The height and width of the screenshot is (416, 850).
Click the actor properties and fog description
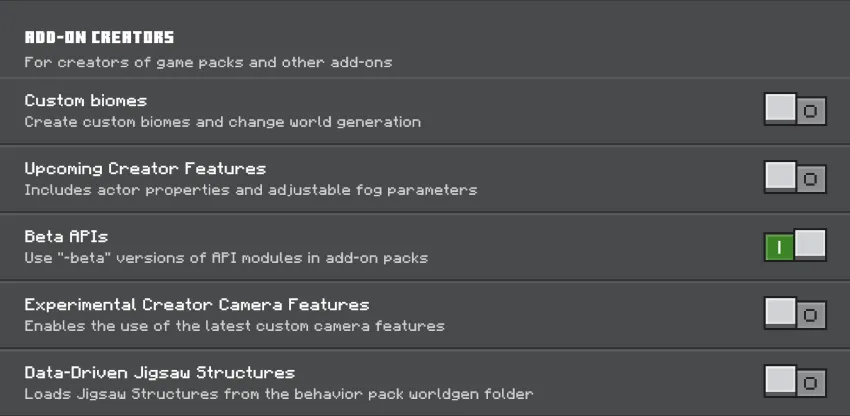[x=251, y=190]
